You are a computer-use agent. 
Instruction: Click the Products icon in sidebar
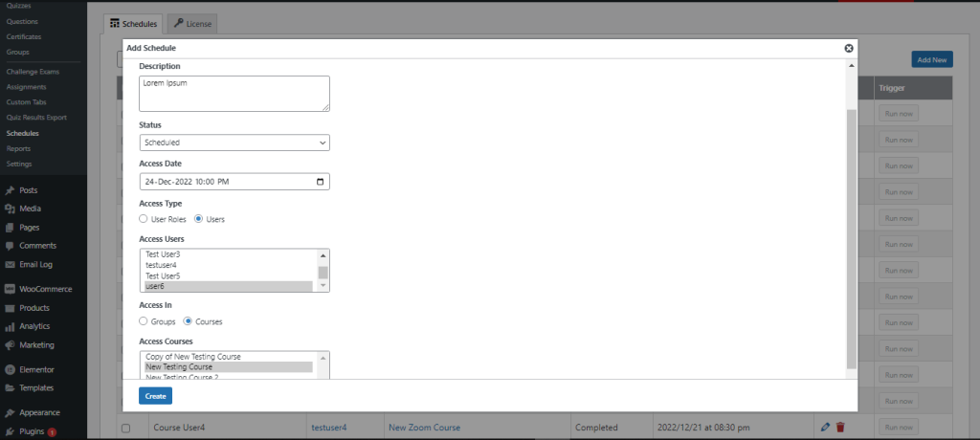pyautogui.click(x=10, y=308)
